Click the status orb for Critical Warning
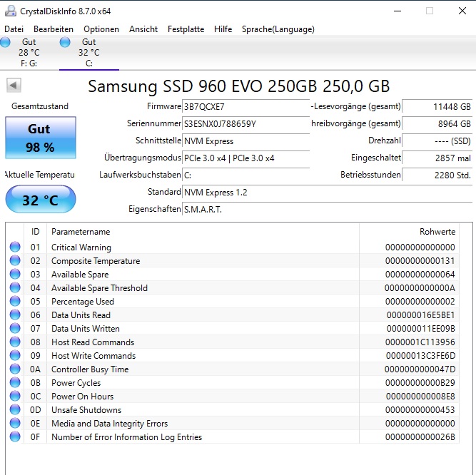This screenshot has height=475, width=476. point(15,247)
